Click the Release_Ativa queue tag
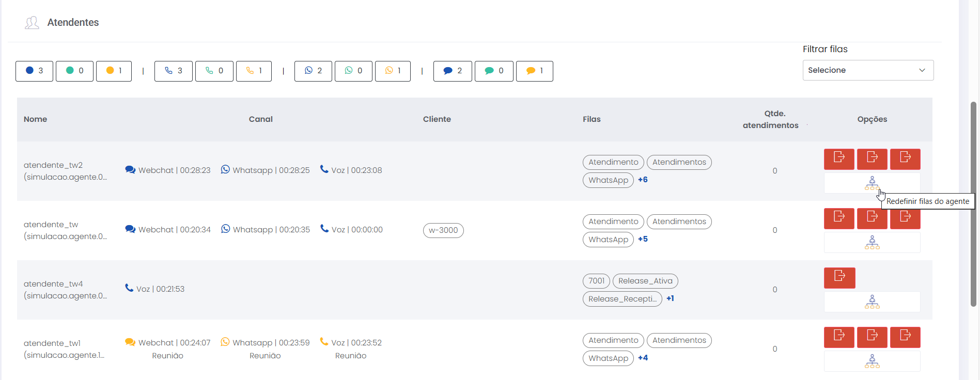The width and height of the screenshot is (980, 380). click(645, 281)
